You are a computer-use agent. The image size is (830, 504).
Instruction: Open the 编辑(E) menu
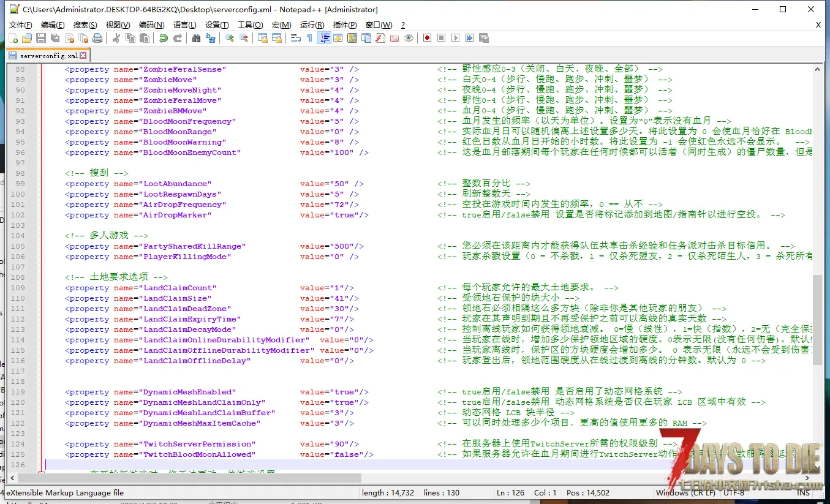53,25
